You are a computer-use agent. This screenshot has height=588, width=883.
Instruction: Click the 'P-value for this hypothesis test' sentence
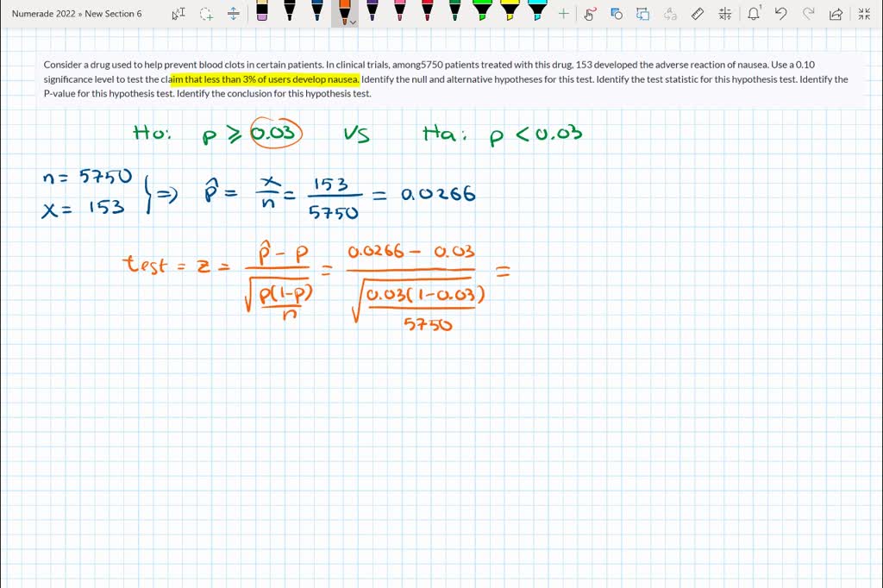pos(110,93)
